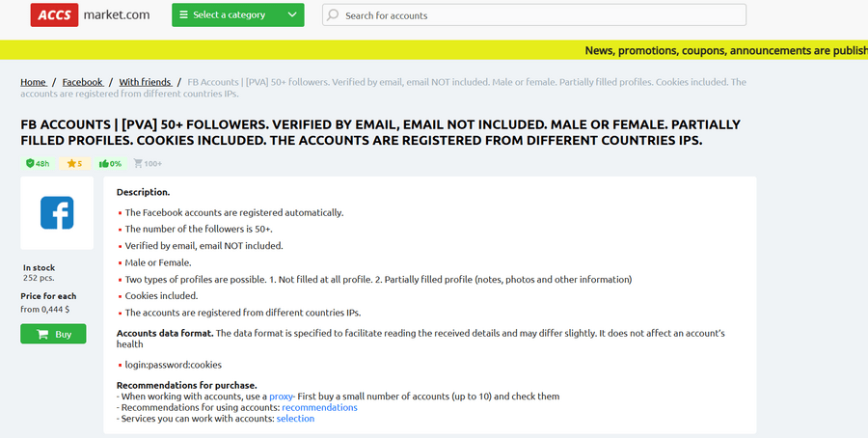
Task: Open the Facebook breadcrumb link
Action: (83, 82)
